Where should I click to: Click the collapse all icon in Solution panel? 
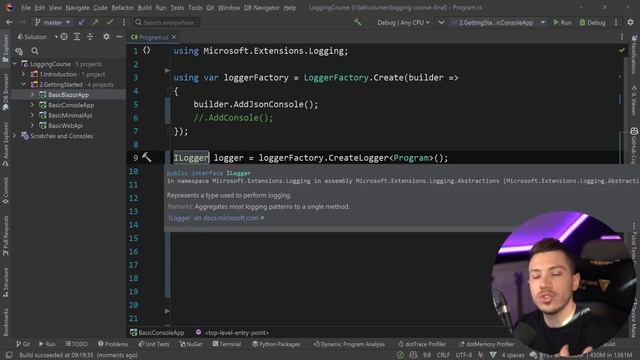click(x=90, y=37)
